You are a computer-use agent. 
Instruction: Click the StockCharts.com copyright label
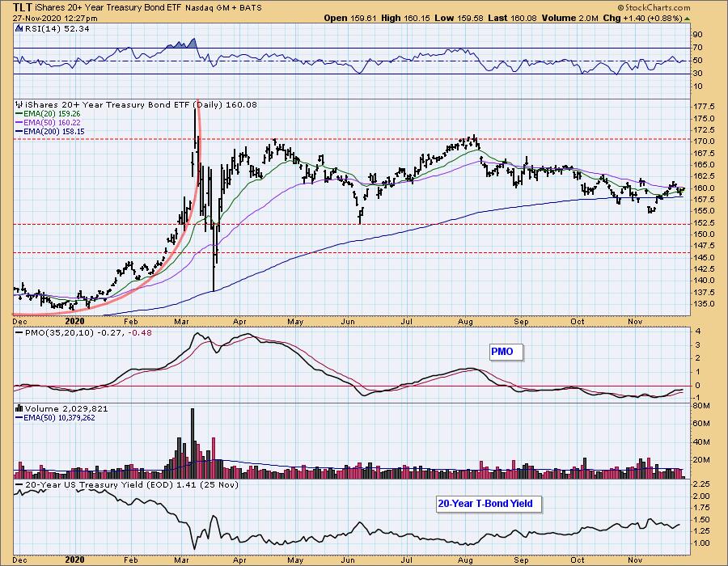coord(654,7)
